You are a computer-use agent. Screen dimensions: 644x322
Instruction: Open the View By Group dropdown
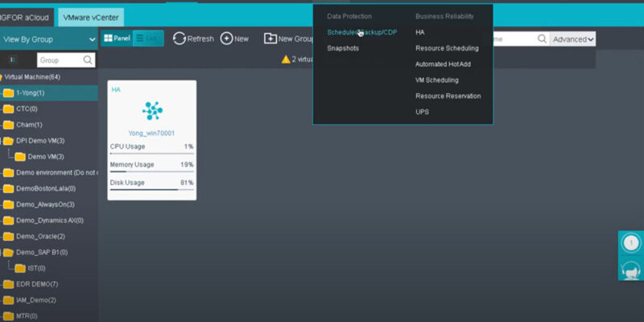[49, 39]
